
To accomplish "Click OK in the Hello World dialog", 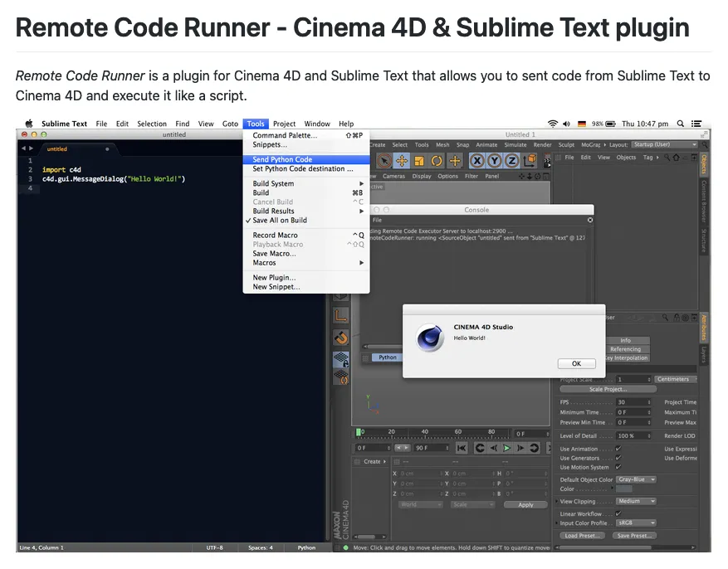I will 575,363.
